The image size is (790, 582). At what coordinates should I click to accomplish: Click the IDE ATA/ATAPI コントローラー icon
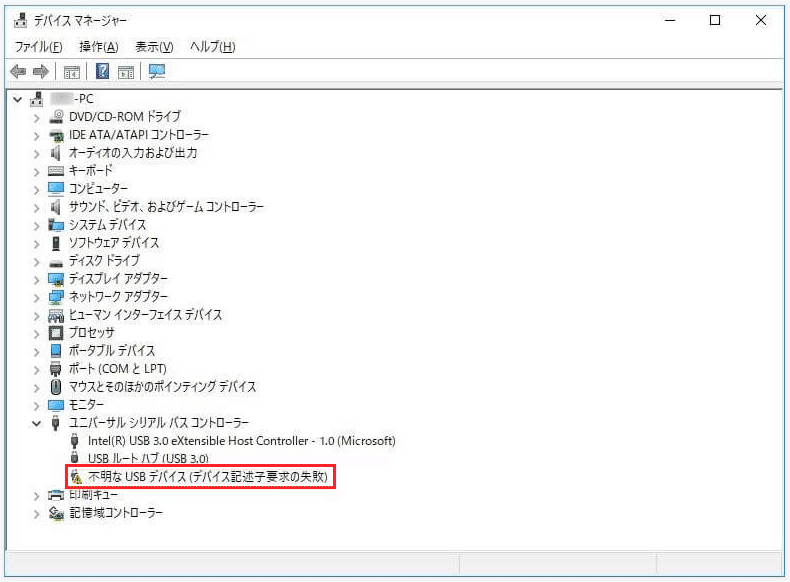pyautogui.click(x=56, y=135)
